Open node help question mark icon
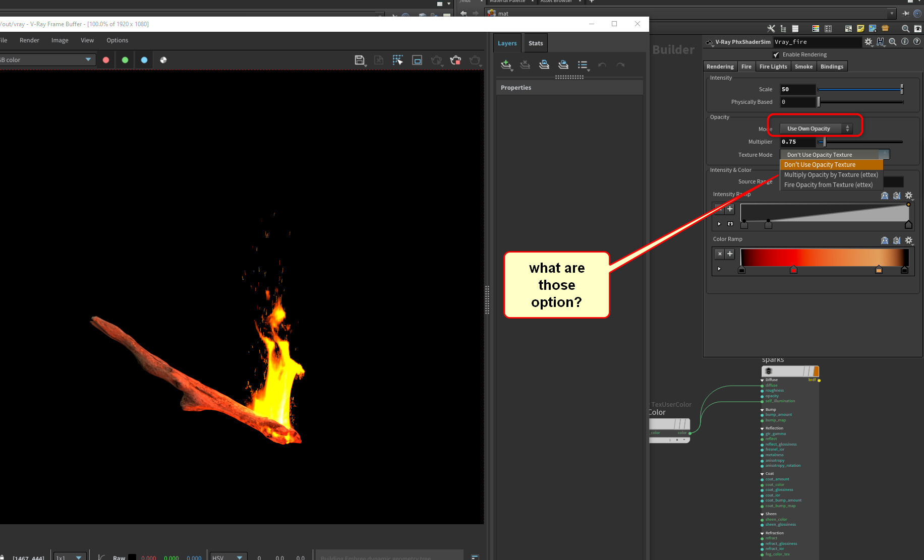 click(917, 42)
